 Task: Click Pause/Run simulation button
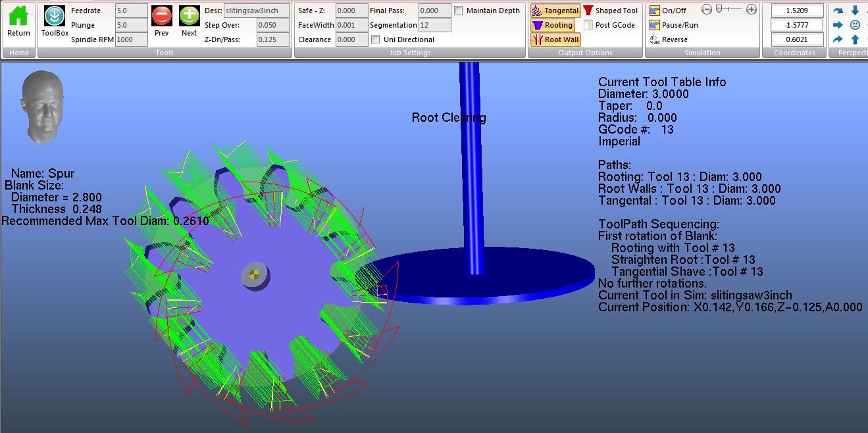tap(673, 25)
